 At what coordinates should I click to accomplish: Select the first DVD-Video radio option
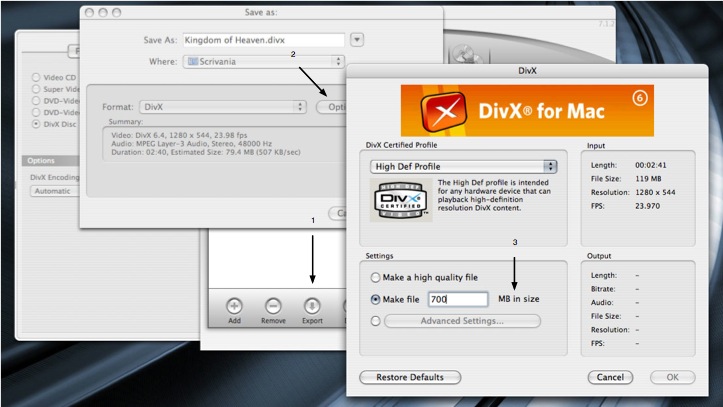coord(36,100)
